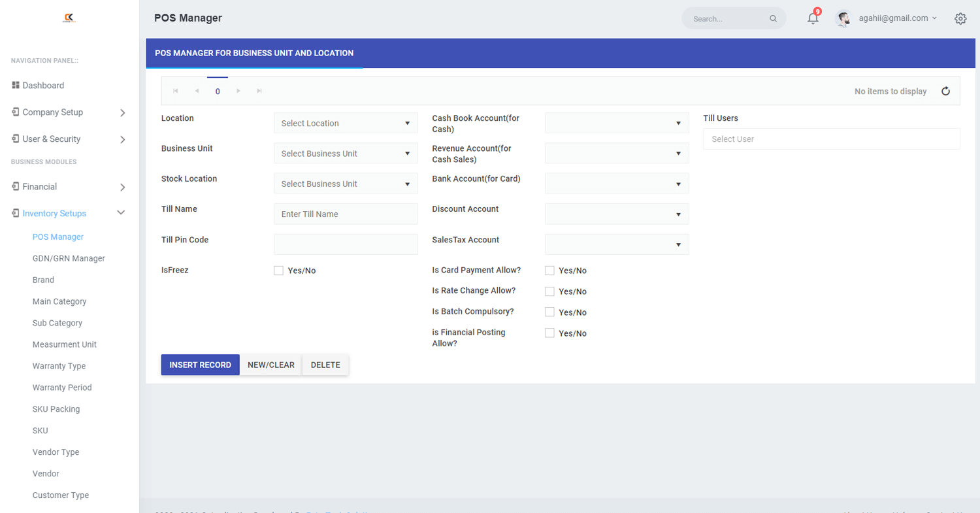Click the refresh icon in pager bar
980x513 pixels.
[x=945, y=91]
